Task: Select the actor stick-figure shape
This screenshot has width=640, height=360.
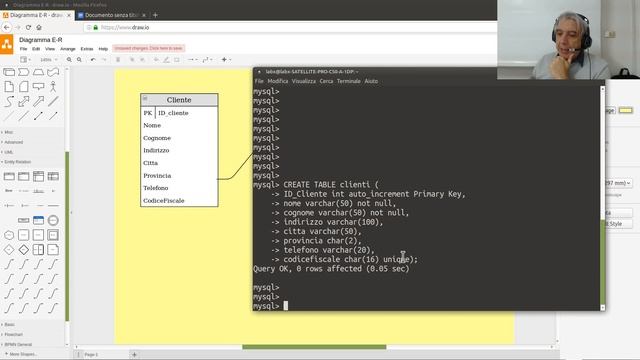Action: click(53, 87)
